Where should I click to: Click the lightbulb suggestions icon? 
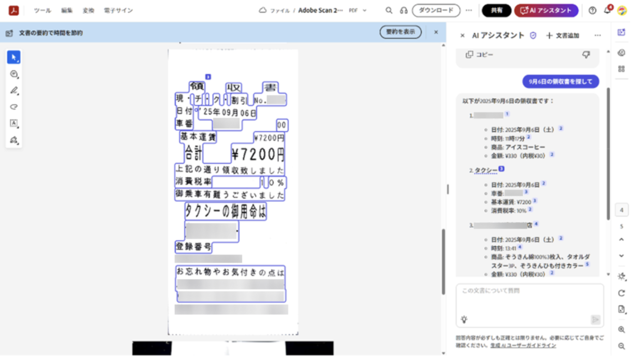click(x=464, y=319)
